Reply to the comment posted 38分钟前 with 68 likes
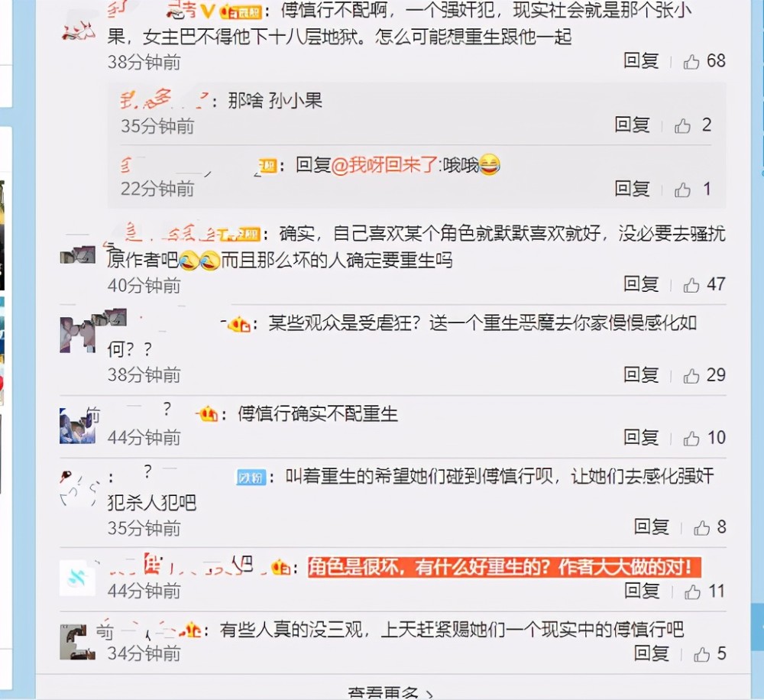This screenshot has height=700, width=764. (641, 61)
